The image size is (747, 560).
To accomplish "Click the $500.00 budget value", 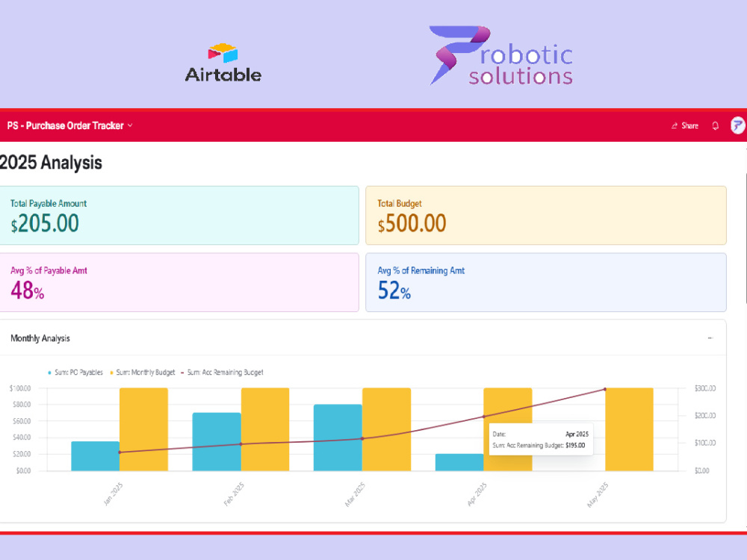I will pyautogui.click(x=412, y=223).
